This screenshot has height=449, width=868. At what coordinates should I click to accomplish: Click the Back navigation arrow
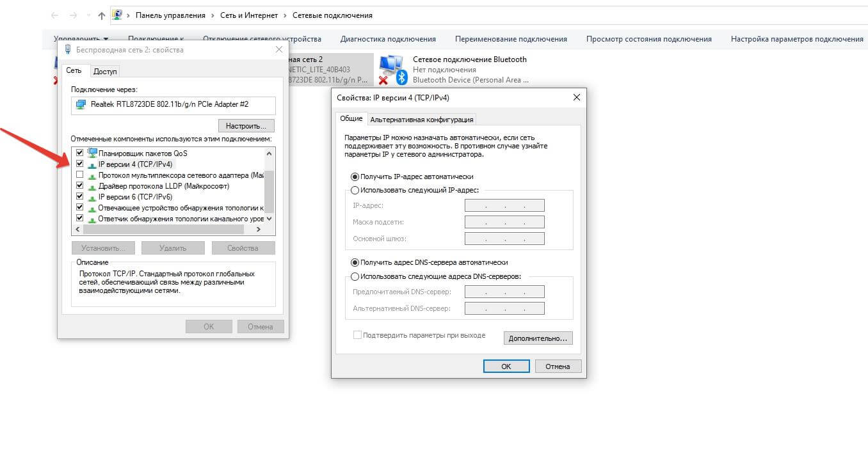pos(55,15)
